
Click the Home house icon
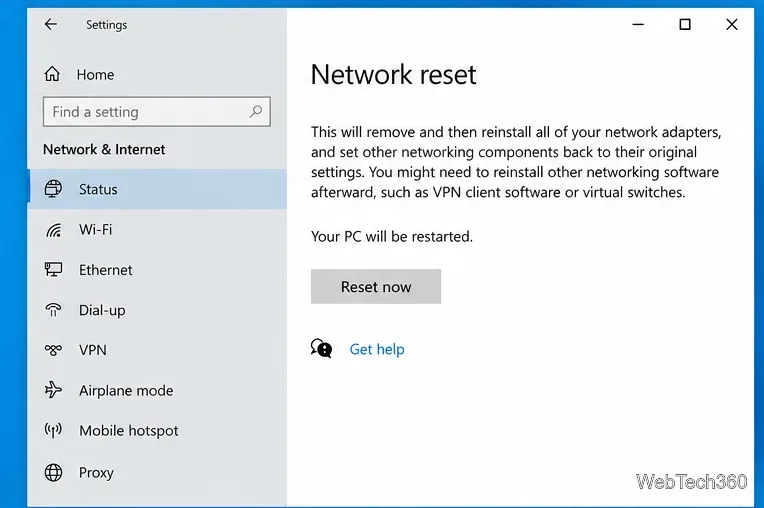pos(52,74)
